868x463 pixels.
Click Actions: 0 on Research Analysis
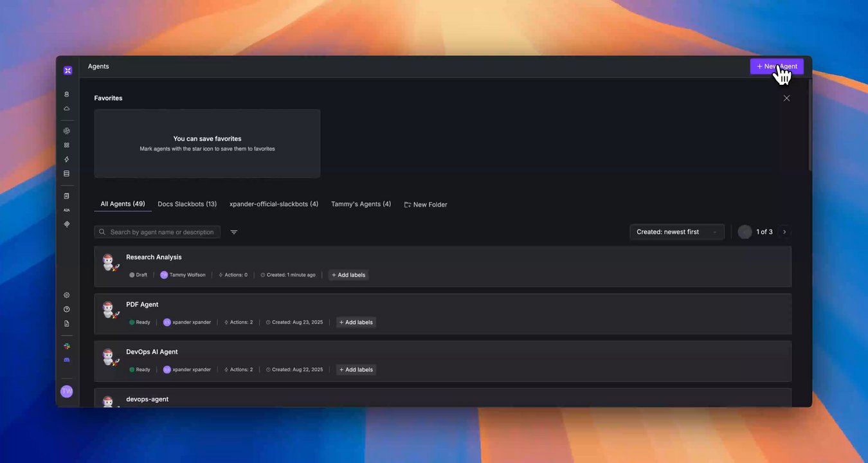tap(233, 275)
